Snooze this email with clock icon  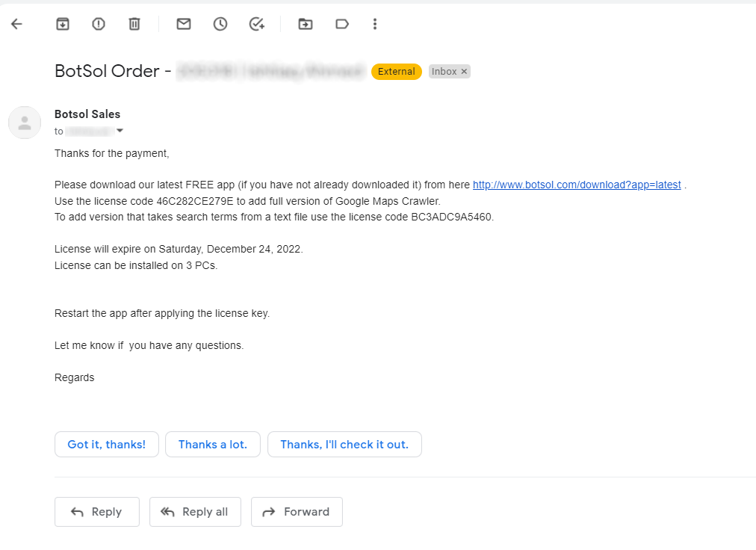(220, 24)
